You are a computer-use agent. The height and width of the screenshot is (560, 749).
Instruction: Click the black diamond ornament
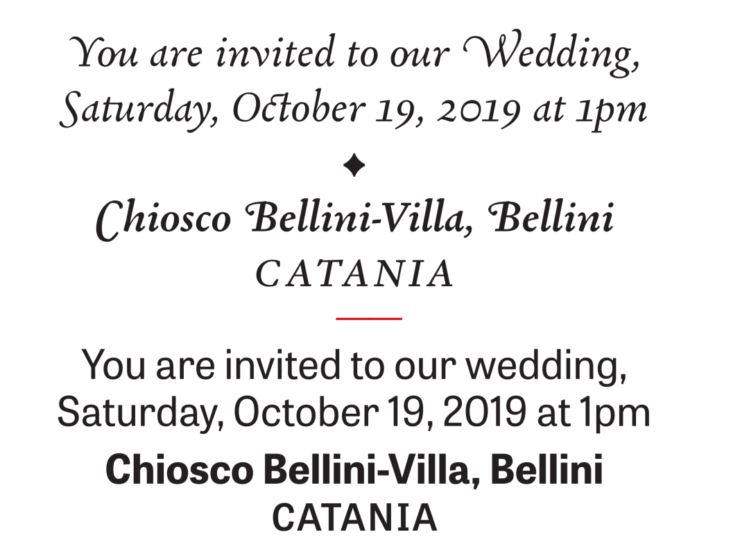coord(354,166)
